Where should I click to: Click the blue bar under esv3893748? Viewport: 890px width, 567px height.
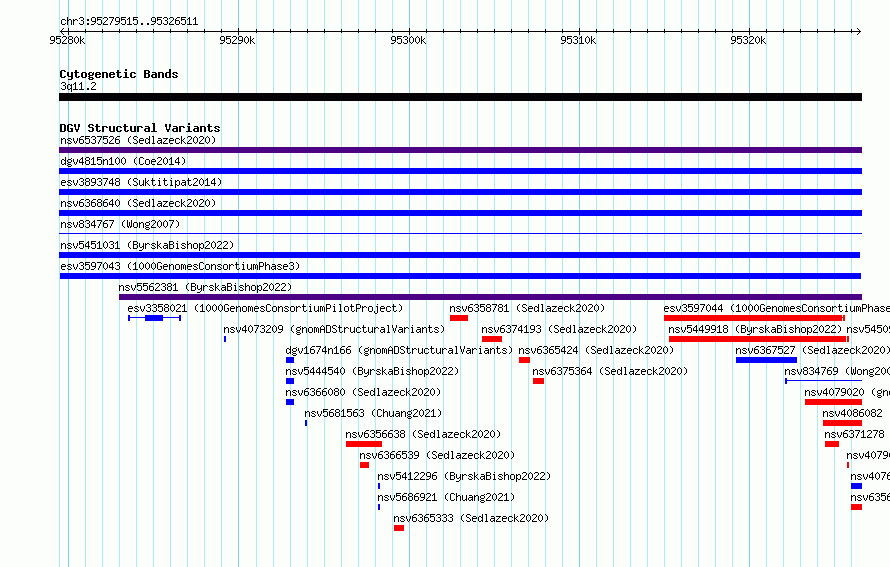460,192
